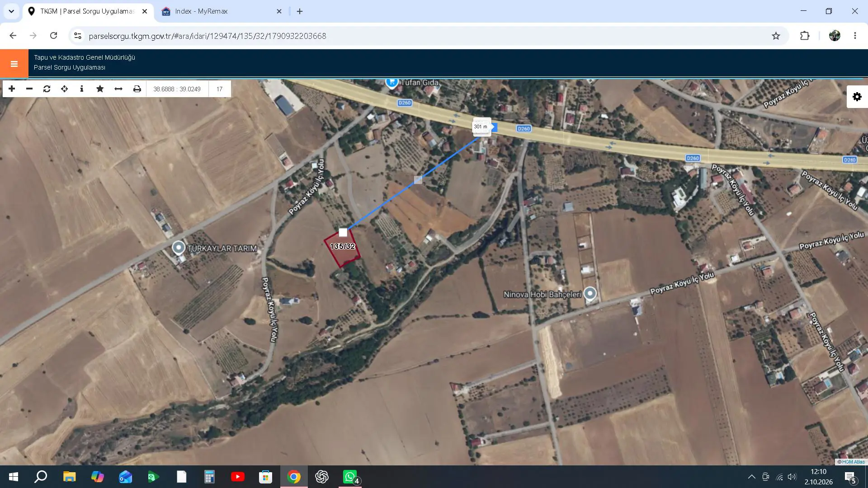868x488 pixels.
Task: Bookmark this page with star icon
Action: coord(776,36)
